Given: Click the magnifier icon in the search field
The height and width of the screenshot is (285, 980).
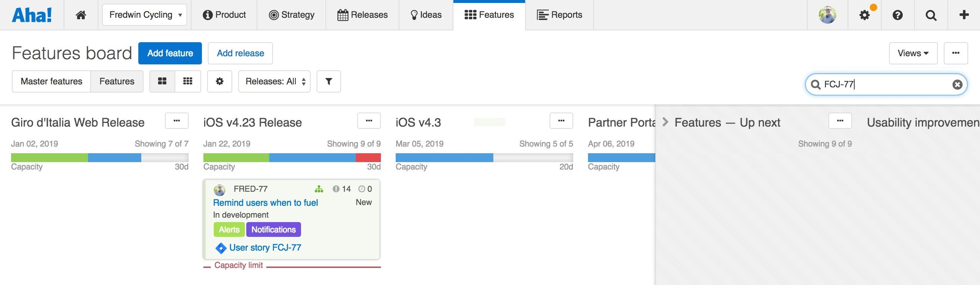Looking at the screenshot, I should point(815,85).
